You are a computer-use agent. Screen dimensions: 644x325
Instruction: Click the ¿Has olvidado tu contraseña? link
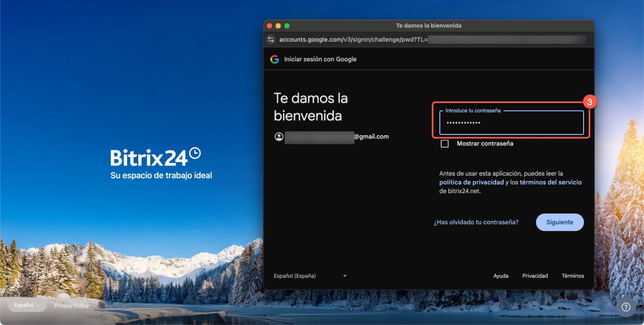click(476, 222)
